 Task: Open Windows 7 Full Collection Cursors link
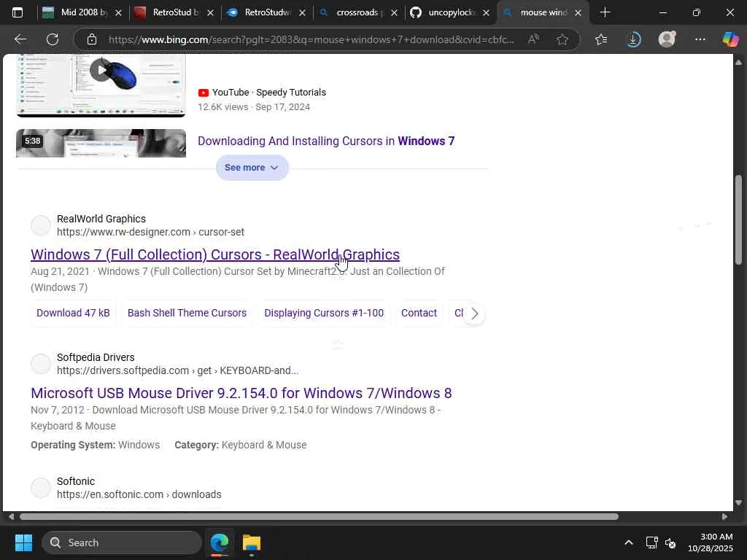pos(215,254)
